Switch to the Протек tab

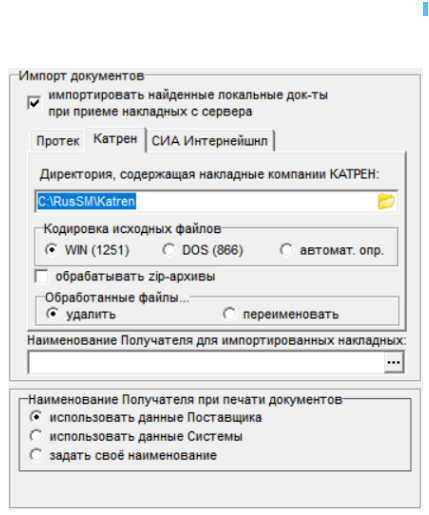click(x=58, y=141)
